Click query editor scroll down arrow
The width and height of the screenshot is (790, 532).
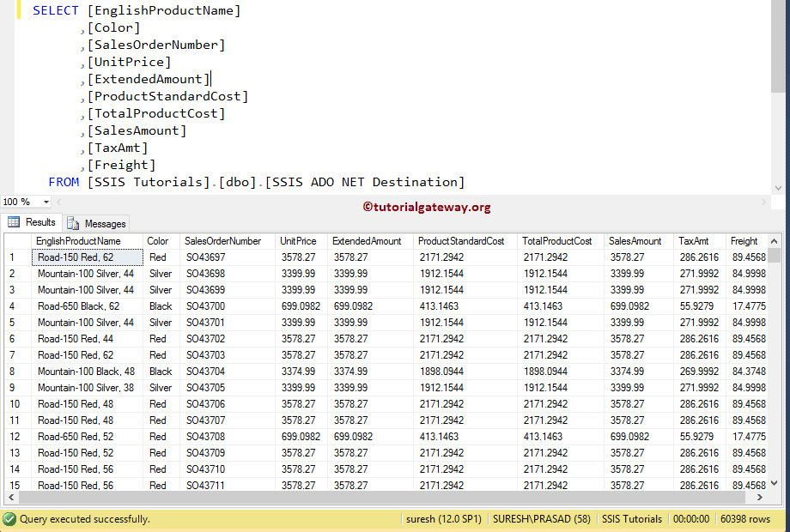[x=778, y=188]
